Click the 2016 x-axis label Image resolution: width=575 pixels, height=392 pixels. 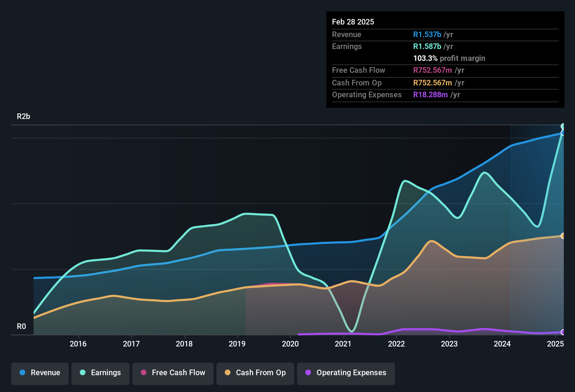tap(78, 344)
